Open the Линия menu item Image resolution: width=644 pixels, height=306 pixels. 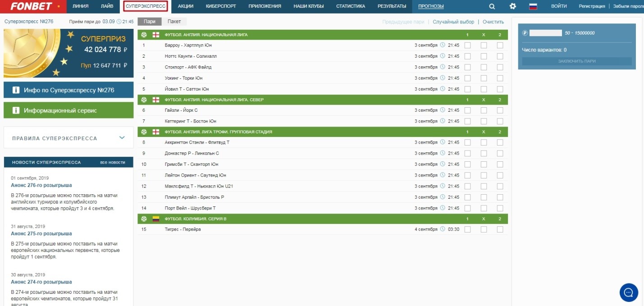(80, 6)
